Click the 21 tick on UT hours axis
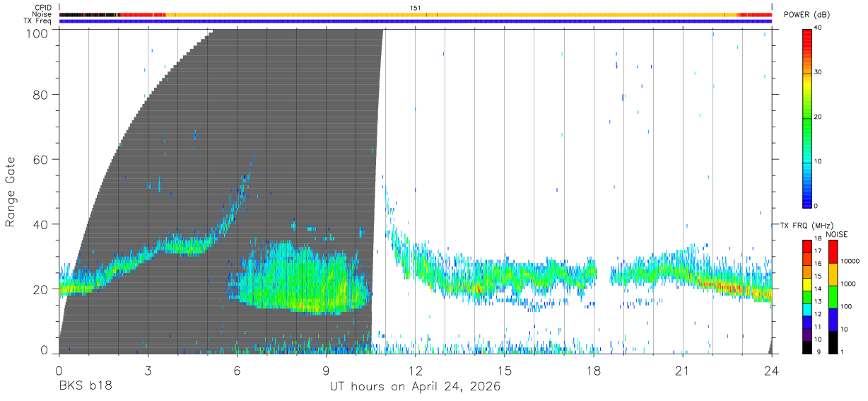This screenshot has width=868, height=401. pyautogui.click(x=683, y=370)
